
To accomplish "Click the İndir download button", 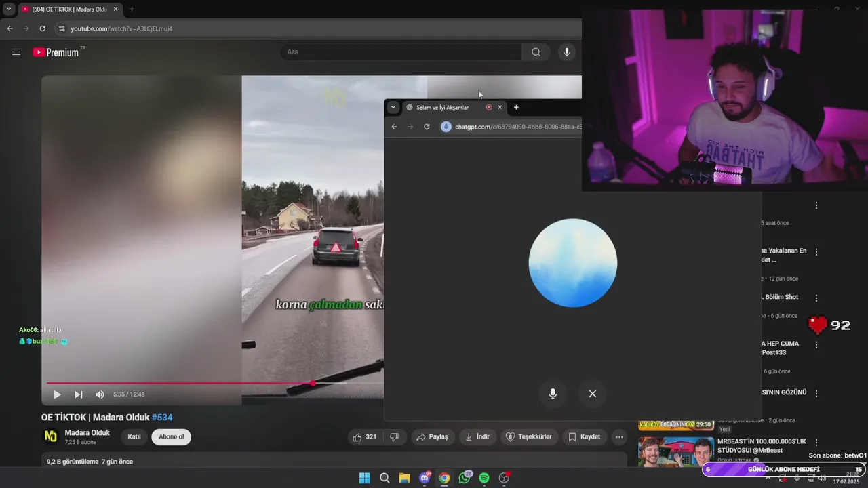I will pos(477,437).
